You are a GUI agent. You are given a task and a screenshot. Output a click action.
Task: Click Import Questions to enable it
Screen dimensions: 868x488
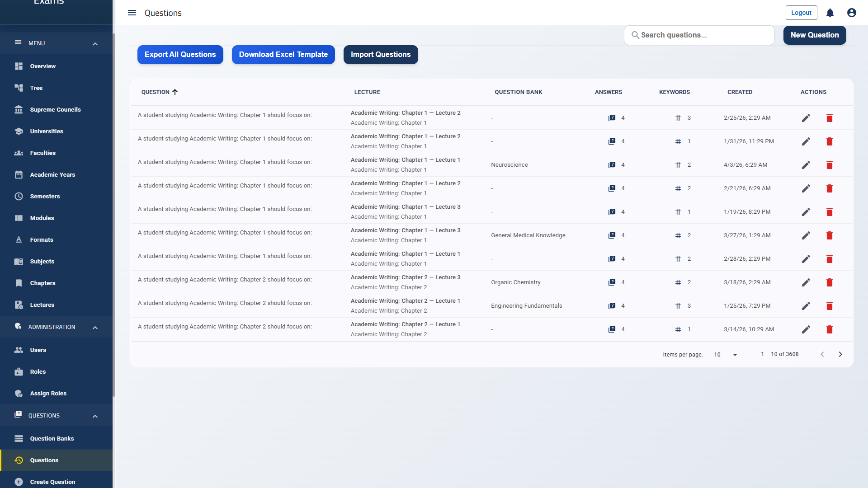pyautogui.click(x=380, y=54)
